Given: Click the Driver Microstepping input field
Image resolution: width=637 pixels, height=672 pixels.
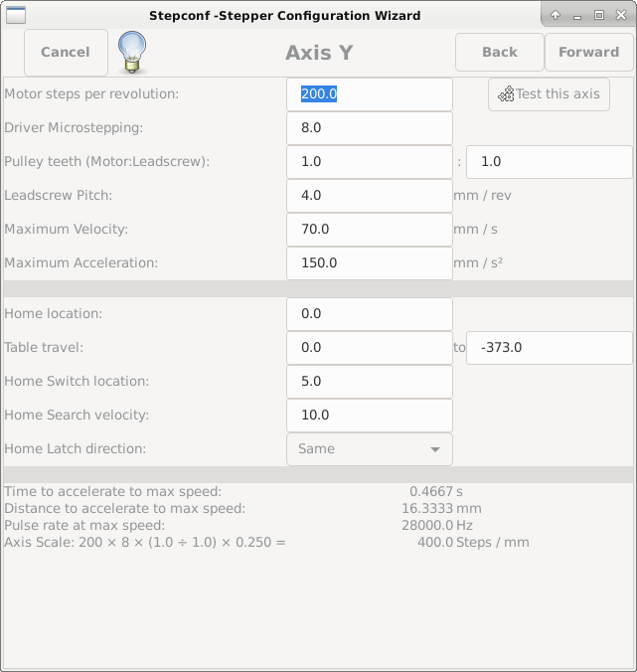Looking at the screenshot, I should (370, 128).
